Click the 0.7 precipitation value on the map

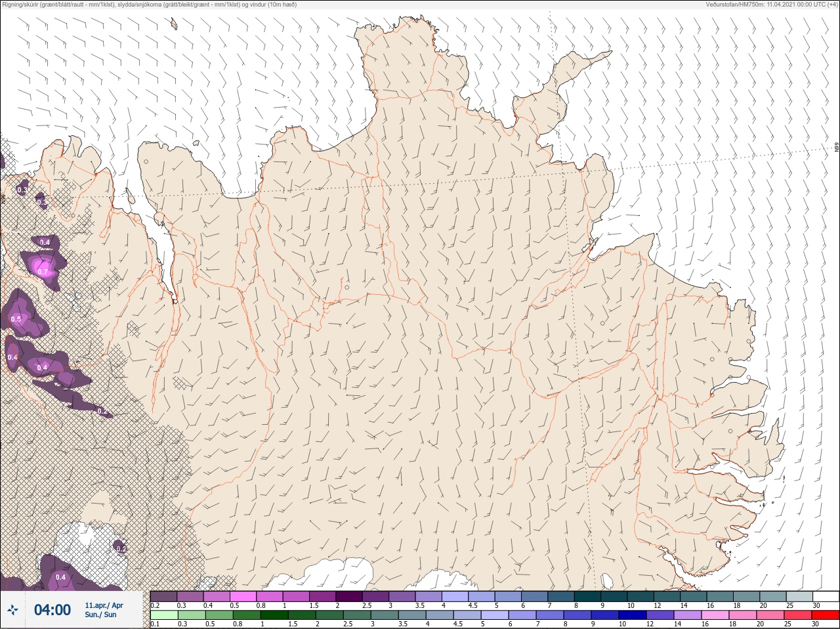[43, 271]
